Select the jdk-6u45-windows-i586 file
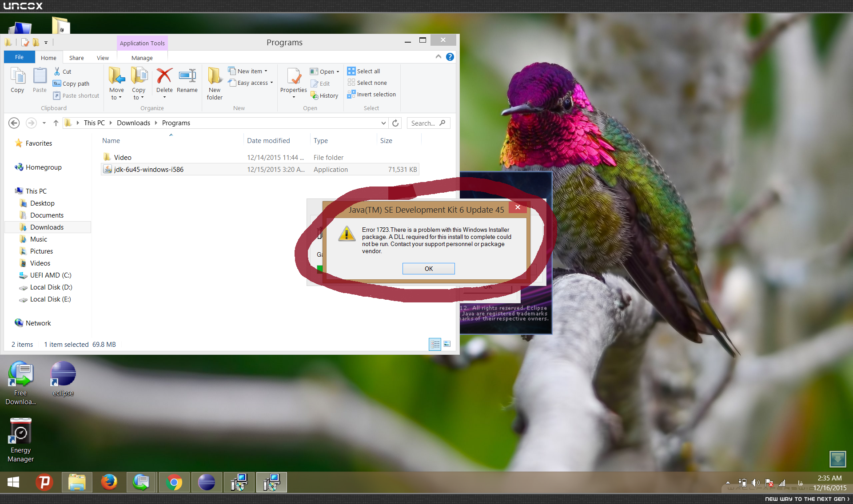853x504 pixels. [260, 169]
